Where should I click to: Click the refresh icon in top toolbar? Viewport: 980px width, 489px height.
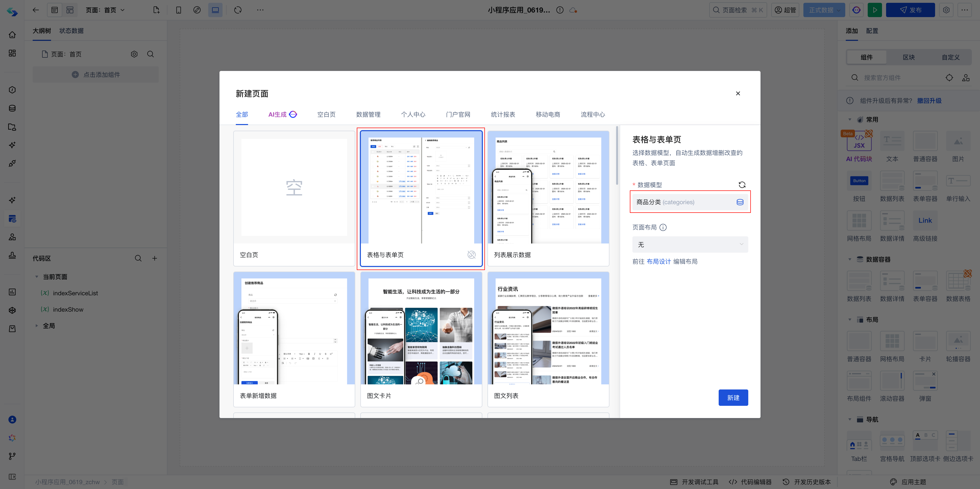tap(238, 10)
